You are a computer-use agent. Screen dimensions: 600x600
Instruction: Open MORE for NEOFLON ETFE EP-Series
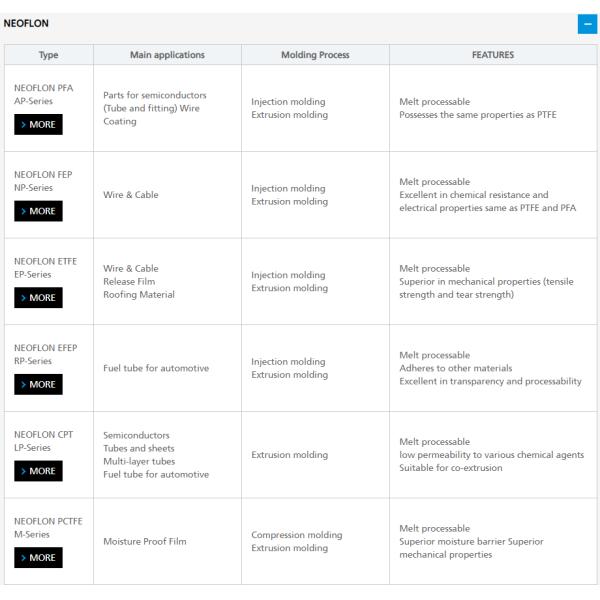(38, 298)
